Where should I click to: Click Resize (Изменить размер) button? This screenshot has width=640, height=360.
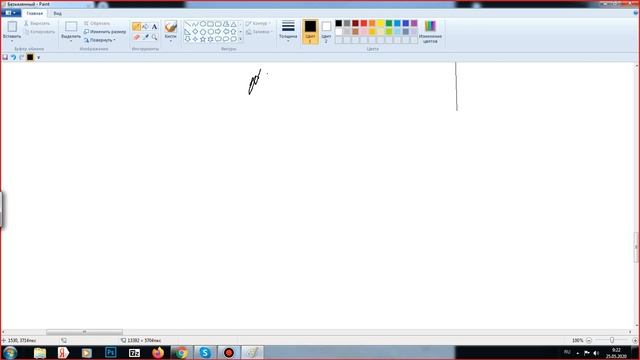[105, 32]
